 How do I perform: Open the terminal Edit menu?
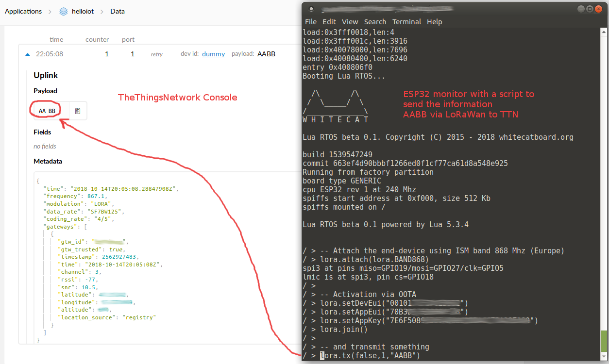coord(329,22)
